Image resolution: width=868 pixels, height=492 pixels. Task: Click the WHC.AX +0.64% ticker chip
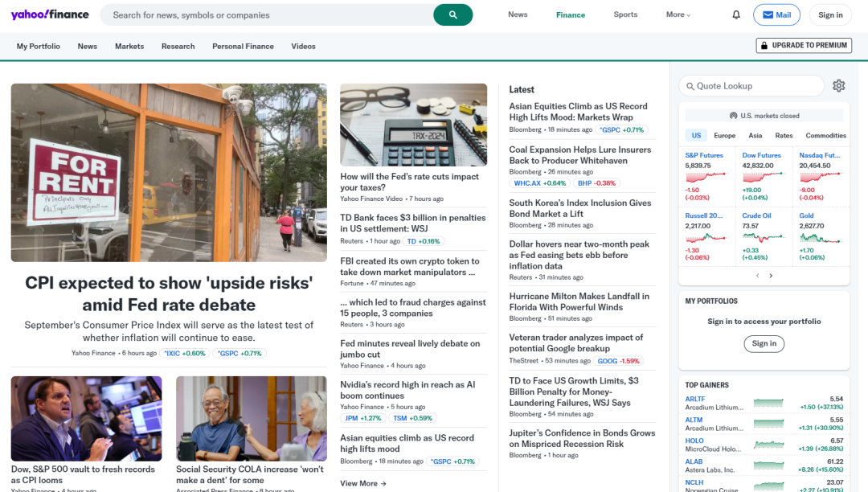point(540,183)
